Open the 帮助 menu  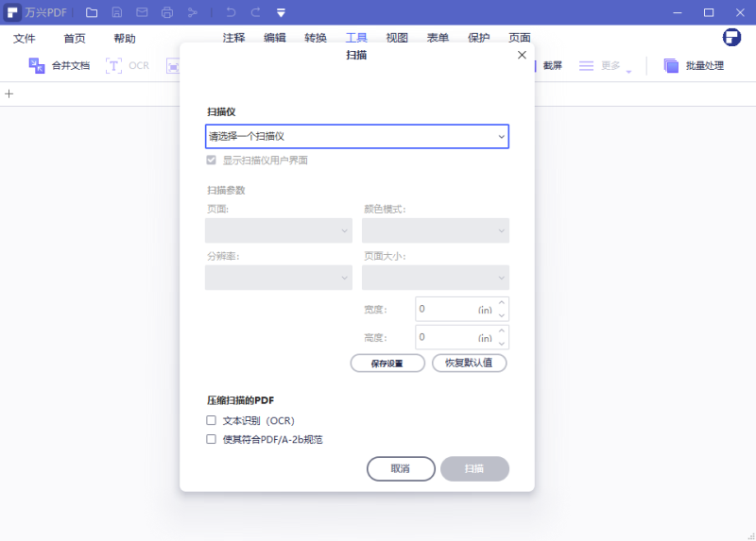125,39
